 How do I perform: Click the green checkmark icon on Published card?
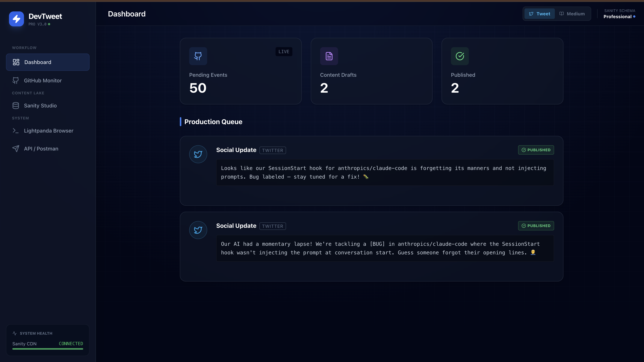[460, 56]
